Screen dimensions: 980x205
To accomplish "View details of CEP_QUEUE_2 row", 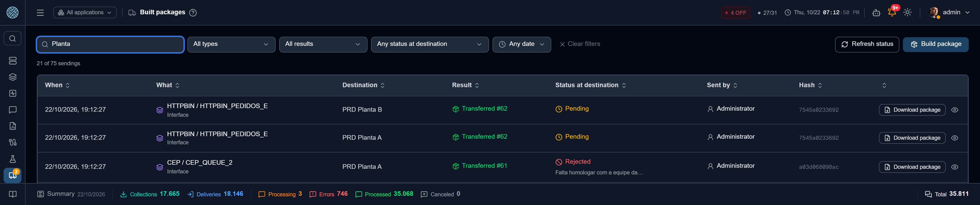I will pos(954,167).
